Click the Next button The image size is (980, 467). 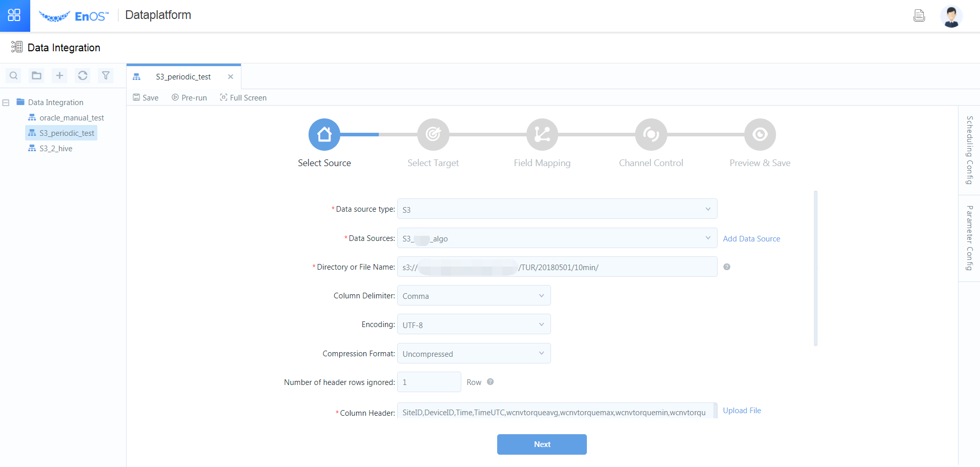click(x=542, y=444)
